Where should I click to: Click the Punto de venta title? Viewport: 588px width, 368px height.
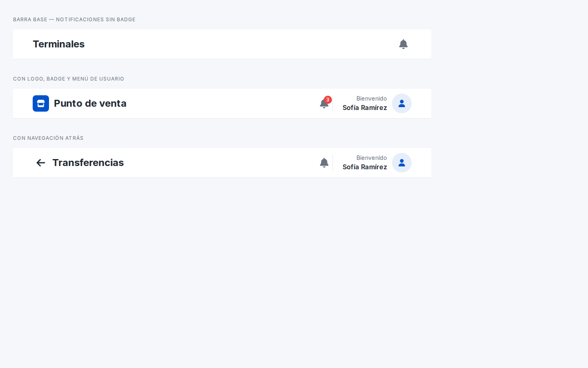(x=90, y=103)
